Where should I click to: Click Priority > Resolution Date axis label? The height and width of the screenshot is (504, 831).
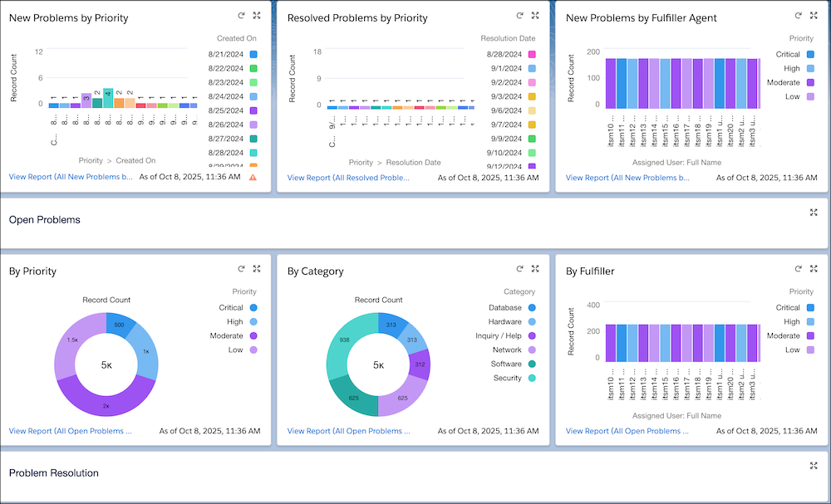pyautogui.click(x=395, y=163)
